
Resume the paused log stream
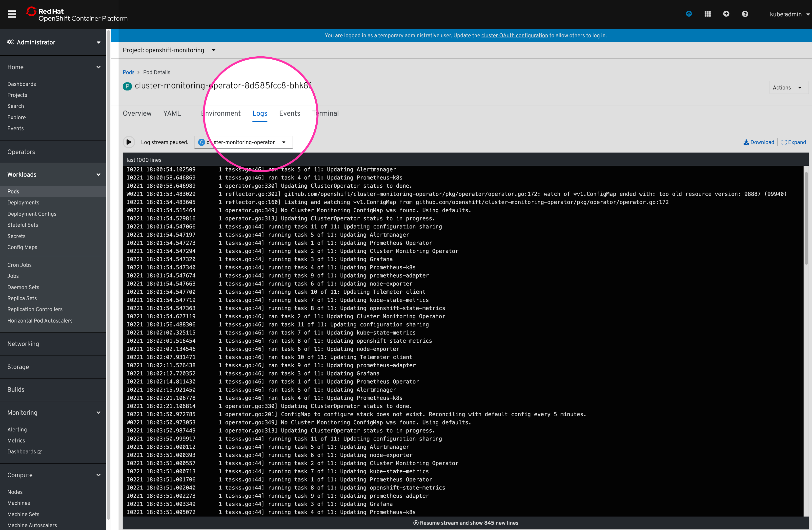(129, 142)
